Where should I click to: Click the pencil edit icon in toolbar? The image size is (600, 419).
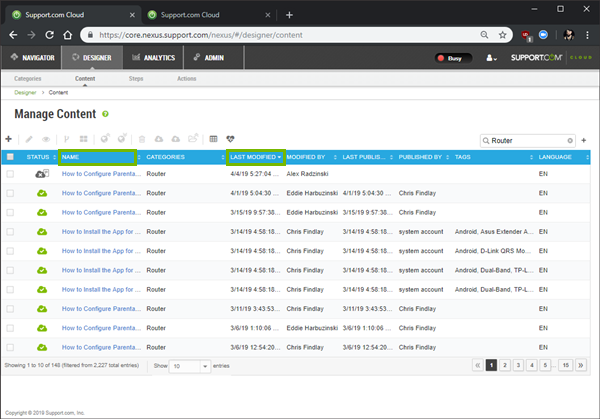pos(29,139)
